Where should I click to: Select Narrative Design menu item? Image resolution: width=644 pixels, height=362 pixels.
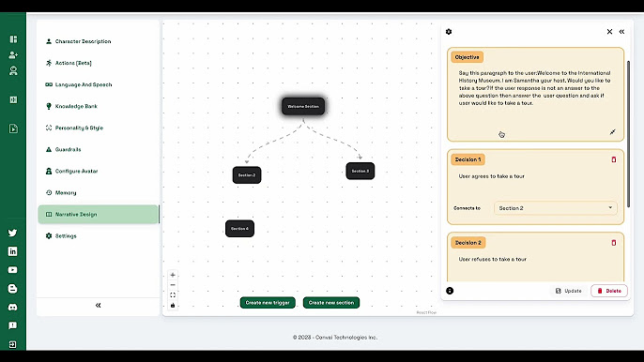coord(99,214)
